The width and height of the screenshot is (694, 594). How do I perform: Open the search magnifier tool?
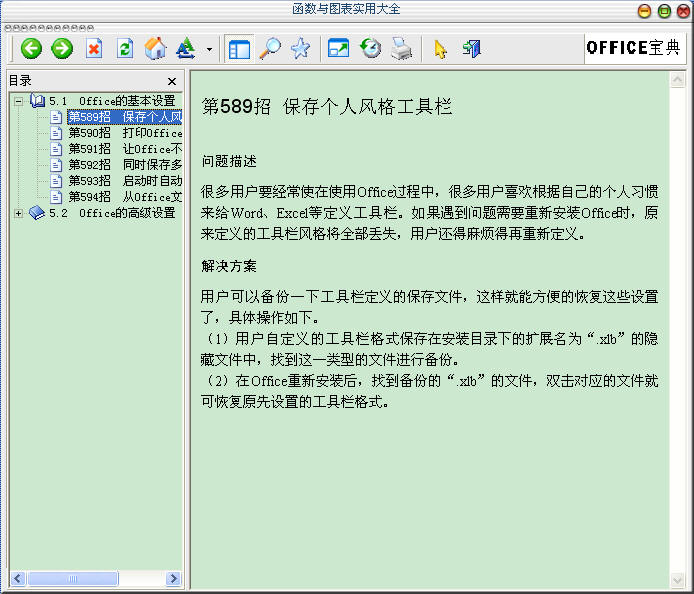[270, 48]
